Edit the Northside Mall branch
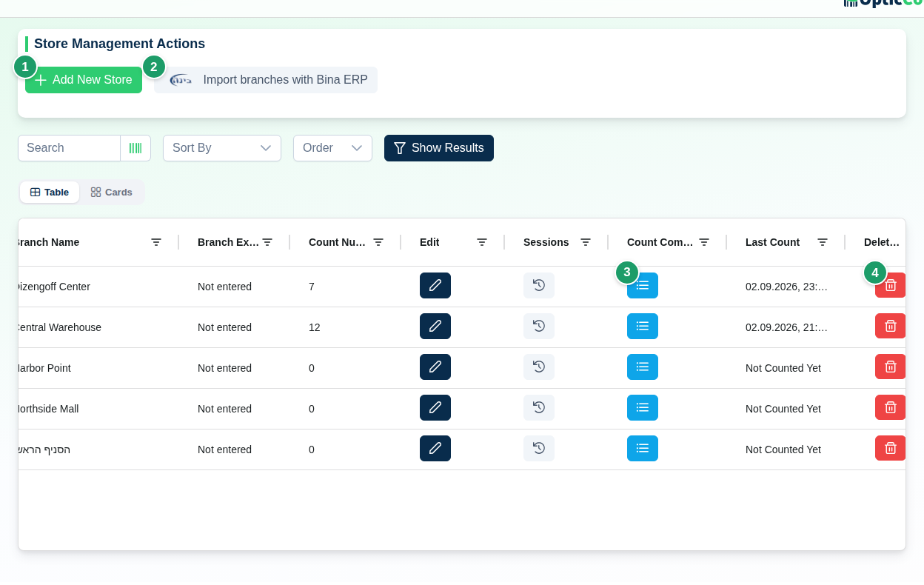 [435, 407]
